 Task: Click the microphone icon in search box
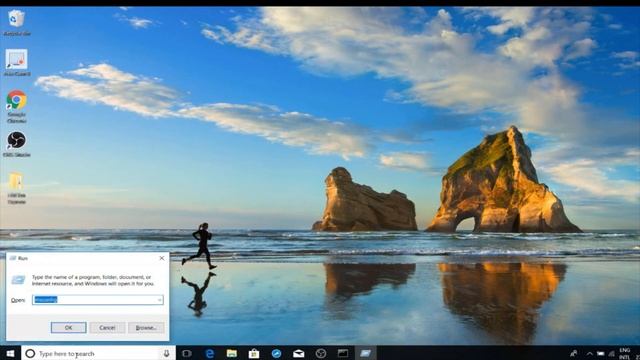(166, 353)
